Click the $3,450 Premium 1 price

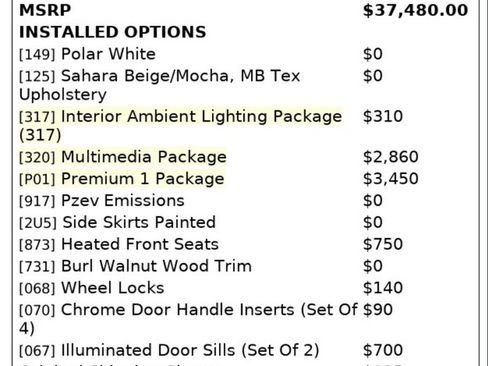391,179
